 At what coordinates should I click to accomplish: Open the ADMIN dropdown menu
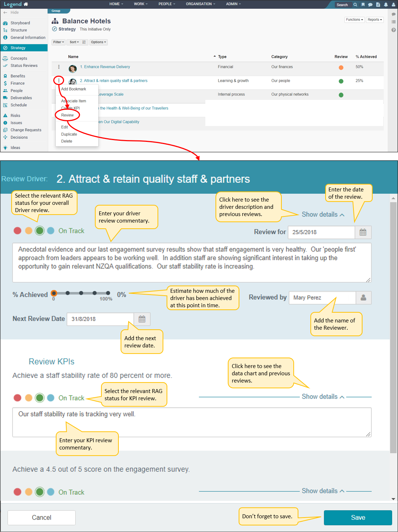234,4
